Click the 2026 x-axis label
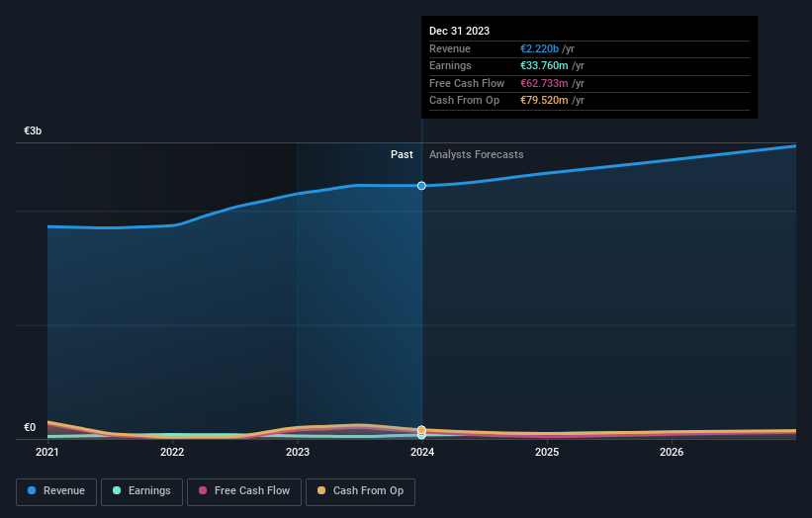Screen dimensions: 812x518 click(672, 452)
